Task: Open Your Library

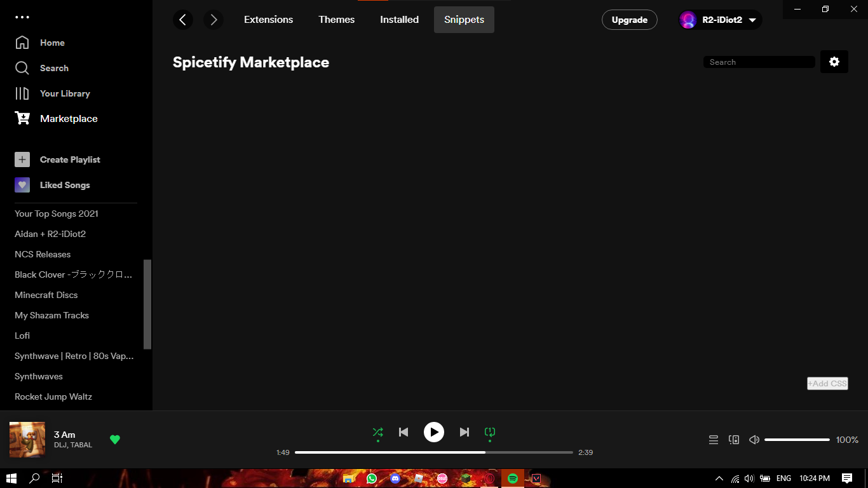Action: (52, 93)
